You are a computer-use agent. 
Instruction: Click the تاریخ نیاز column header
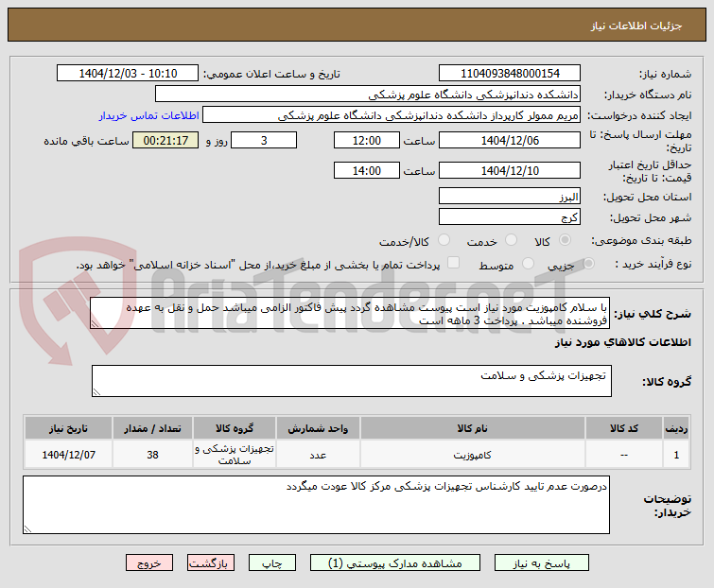click(x=69, y=428)
